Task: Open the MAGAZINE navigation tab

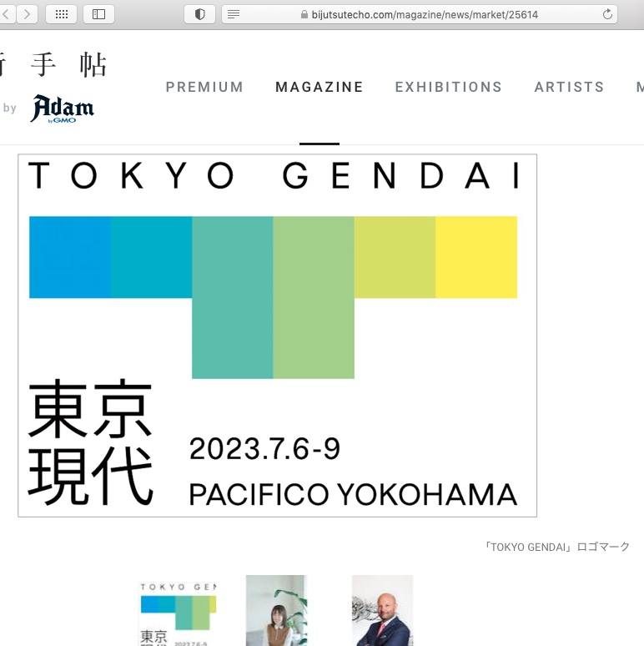Action: (319, 87)
